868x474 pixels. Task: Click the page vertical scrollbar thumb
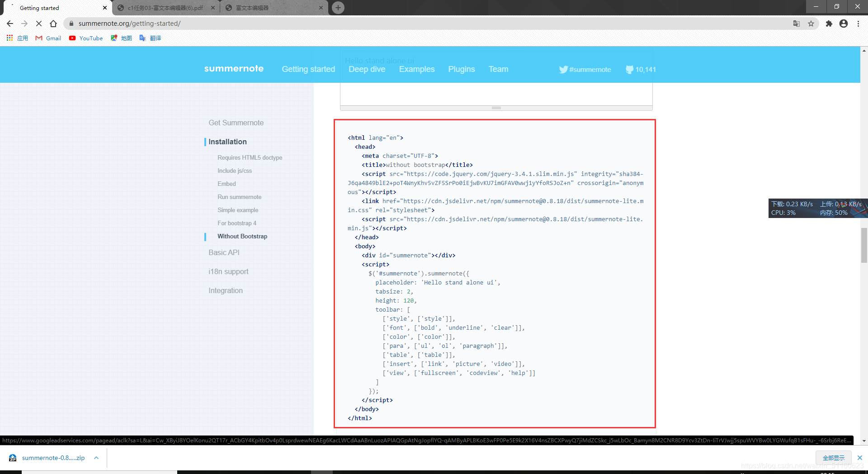tap(864, 245)
